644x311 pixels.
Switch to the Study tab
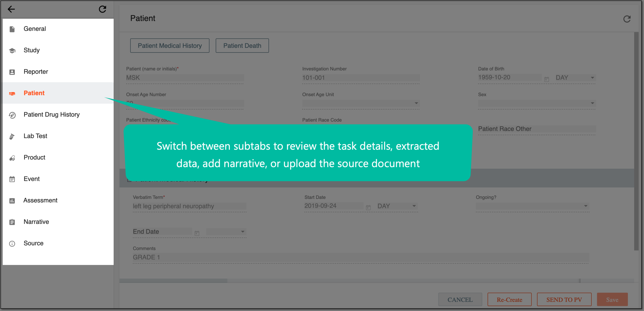pyautogui.click(x=58, y=50)
